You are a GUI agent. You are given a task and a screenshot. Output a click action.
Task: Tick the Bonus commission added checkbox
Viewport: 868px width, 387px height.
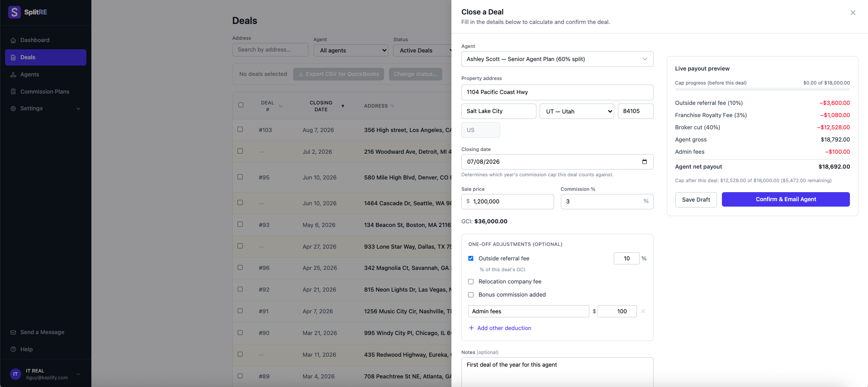(x=471, y=295)
